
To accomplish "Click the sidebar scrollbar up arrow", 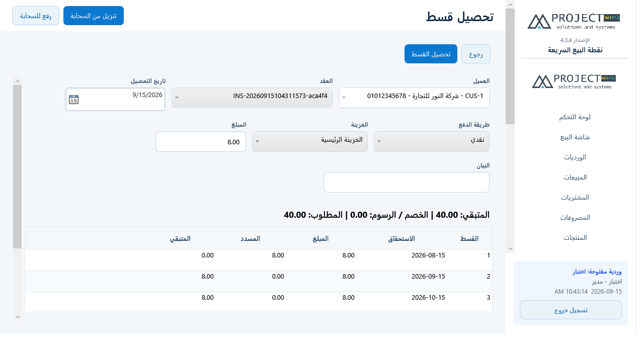I will coord(510,5).
